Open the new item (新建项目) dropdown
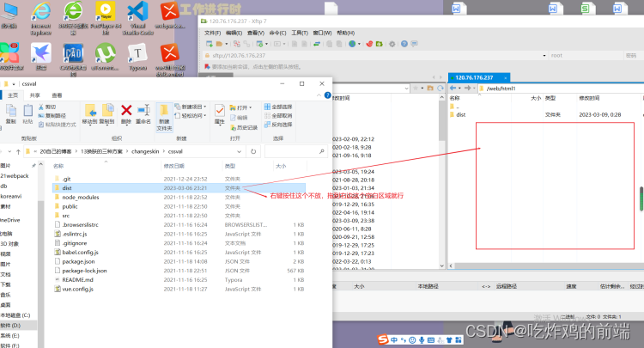Image resolution: width=644 pixels, height=348 pixels. (191, 107)
